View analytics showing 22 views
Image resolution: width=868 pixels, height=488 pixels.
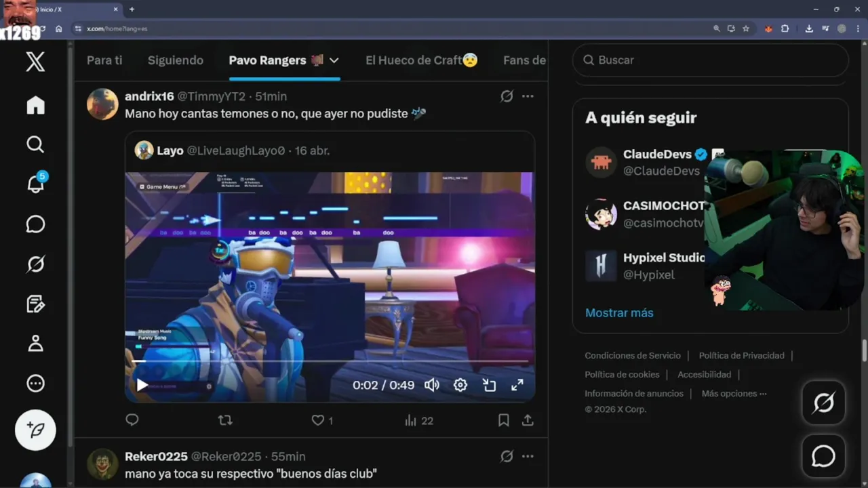pyautogui.click(x=419, y=420)
